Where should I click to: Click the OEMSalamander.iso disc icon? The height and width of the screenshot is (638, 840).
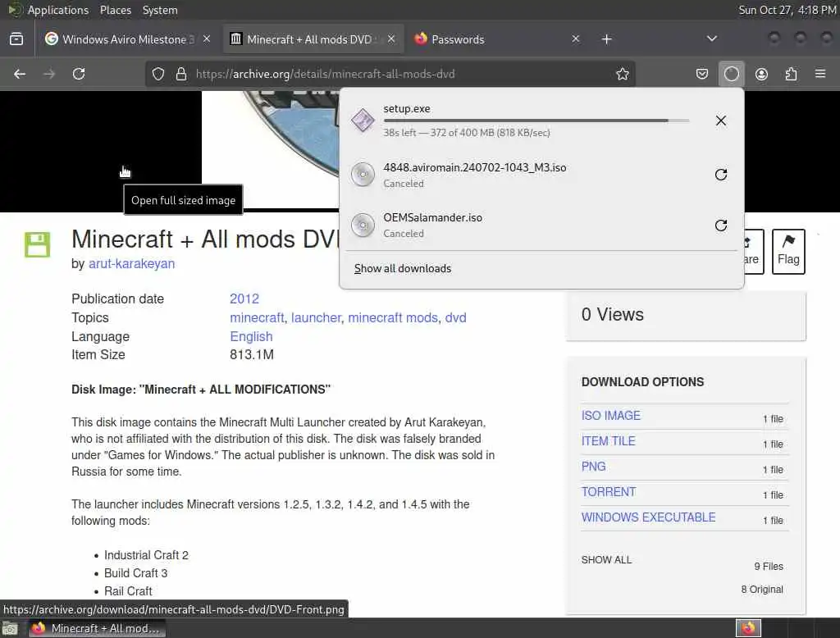[x=363, y=226]
